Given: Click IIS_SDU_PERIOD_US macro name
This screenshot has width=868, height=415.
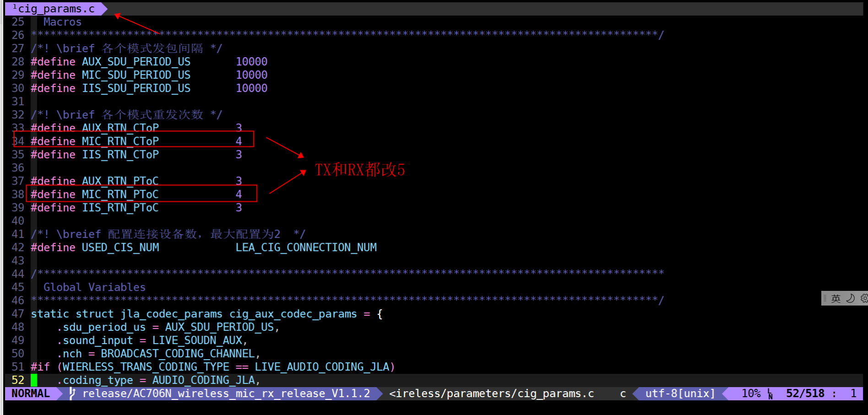Looking at the screenshot, I should (x=136, y=88).
